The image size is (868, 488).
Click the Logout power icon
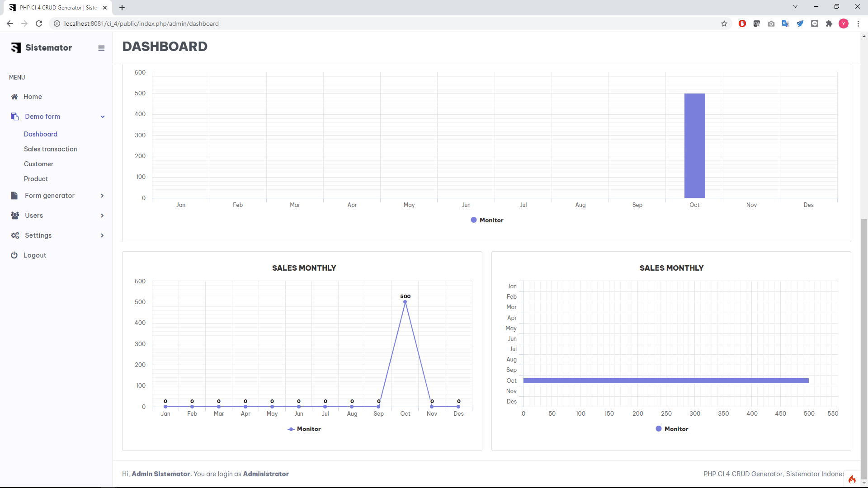click(14, 255)
